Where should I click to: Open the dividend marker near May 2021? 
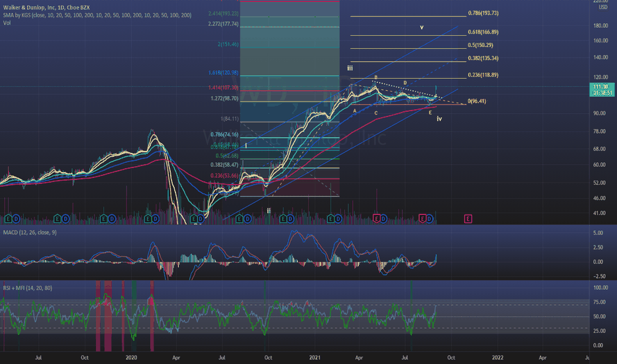point(383,219)
